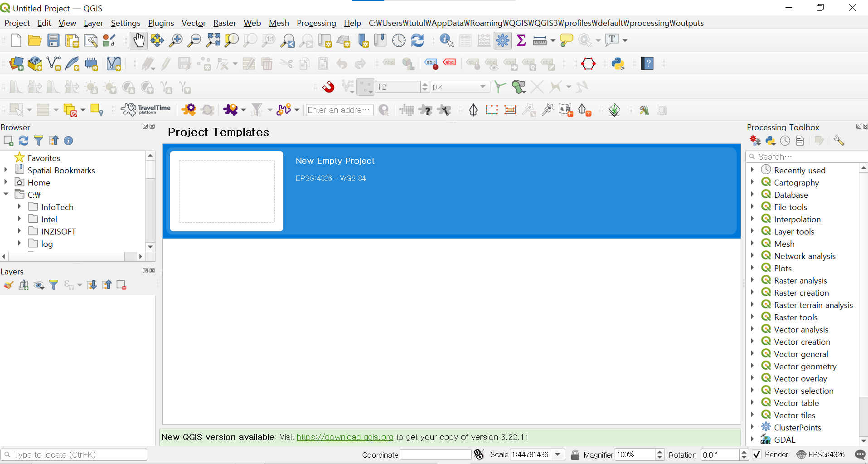Image resolution: width=868 pixels, height=464 pixels.
Task: Select GDAL provider in Processing Toolbox
Action: [784, 440]
